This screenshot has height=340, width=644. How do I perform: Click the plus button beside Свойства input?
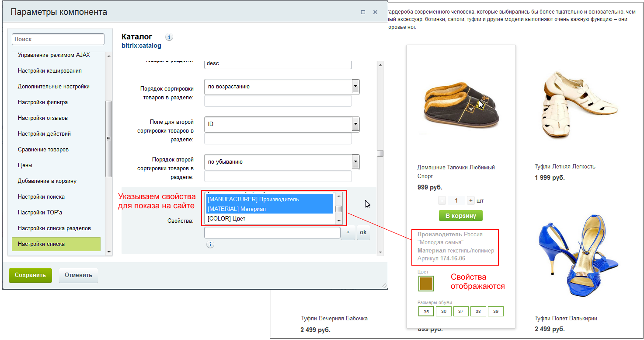click(x=348, y=232)
